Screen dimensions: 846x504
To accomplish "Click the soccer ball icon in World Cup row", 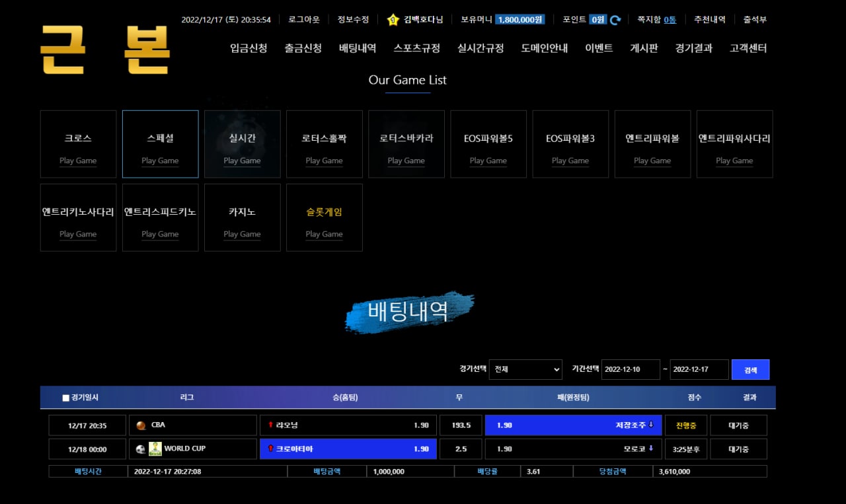I will [x=141, y=449].
